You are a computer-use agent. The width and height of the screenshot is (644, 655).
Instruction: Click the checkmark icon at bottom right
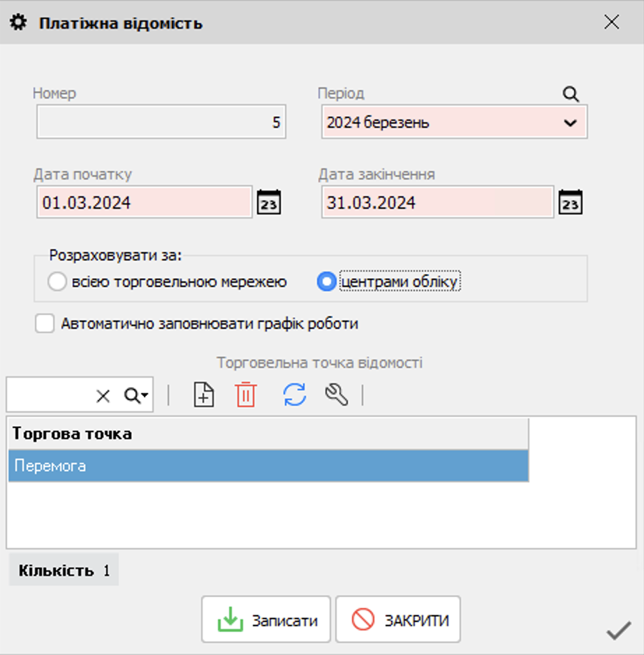618,632
